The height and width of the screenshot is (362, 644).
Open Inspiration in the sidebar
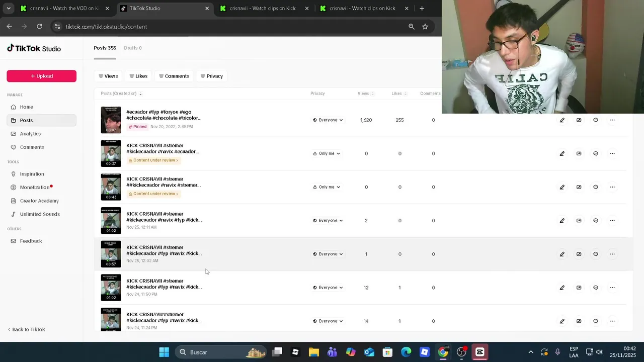coord(41,174)
